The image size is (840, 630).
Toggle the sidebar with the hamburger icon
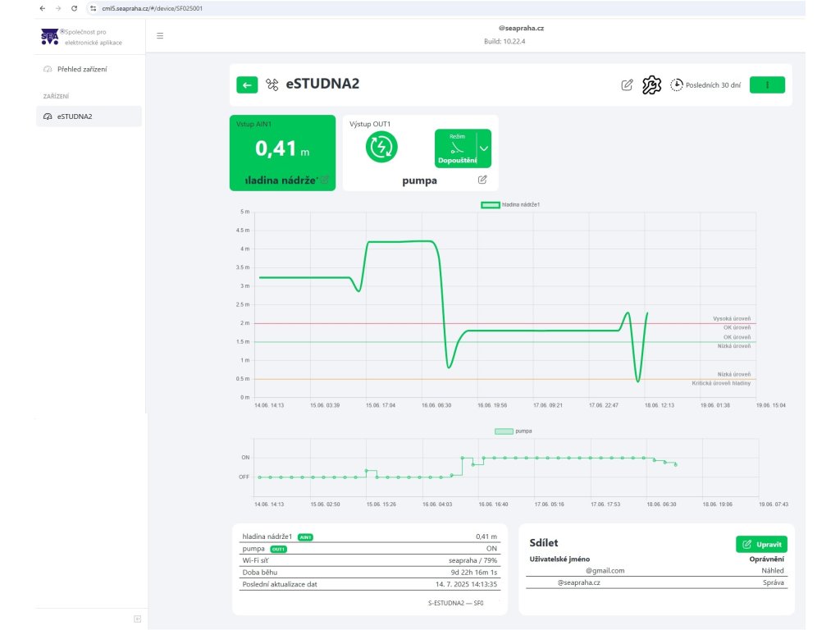coord(160,35)
